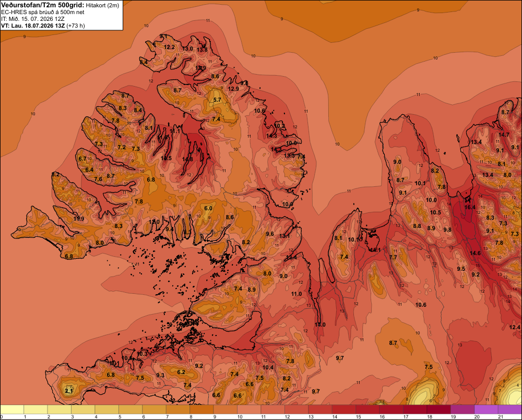Click the legend swatch between 3 and 4
522x420 pixels.
(83, 409)
